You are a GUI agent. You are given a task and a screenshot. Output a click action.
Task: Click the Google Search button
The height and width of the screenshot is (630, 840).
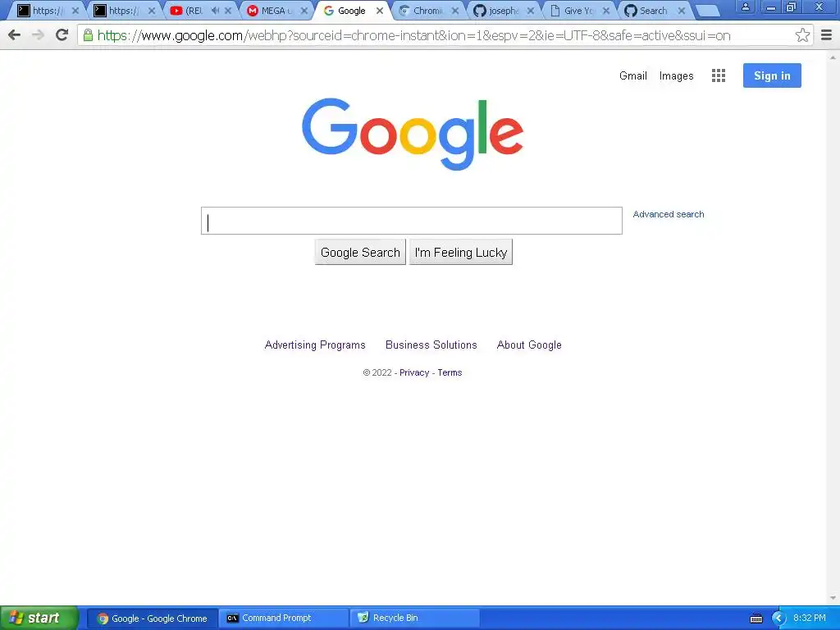[360, 253]
